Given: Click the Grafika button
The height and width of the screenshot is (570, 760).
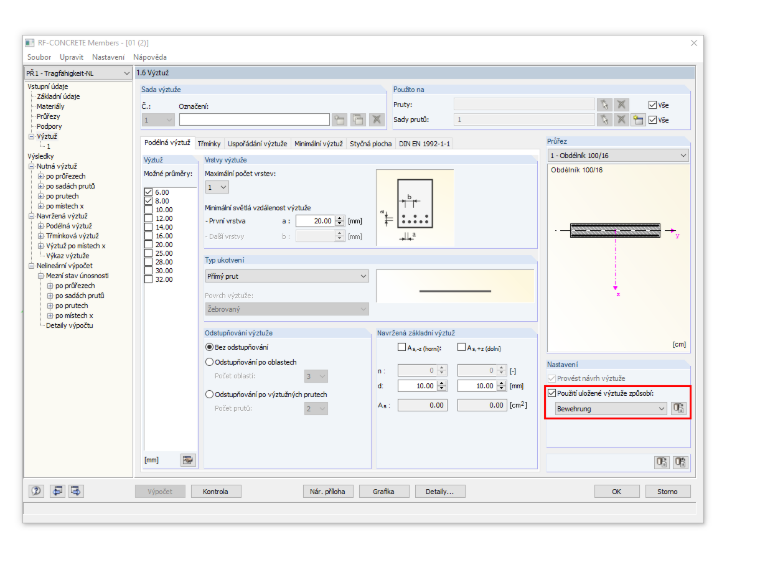Looking at the screenshot, I should click(383, 491).
